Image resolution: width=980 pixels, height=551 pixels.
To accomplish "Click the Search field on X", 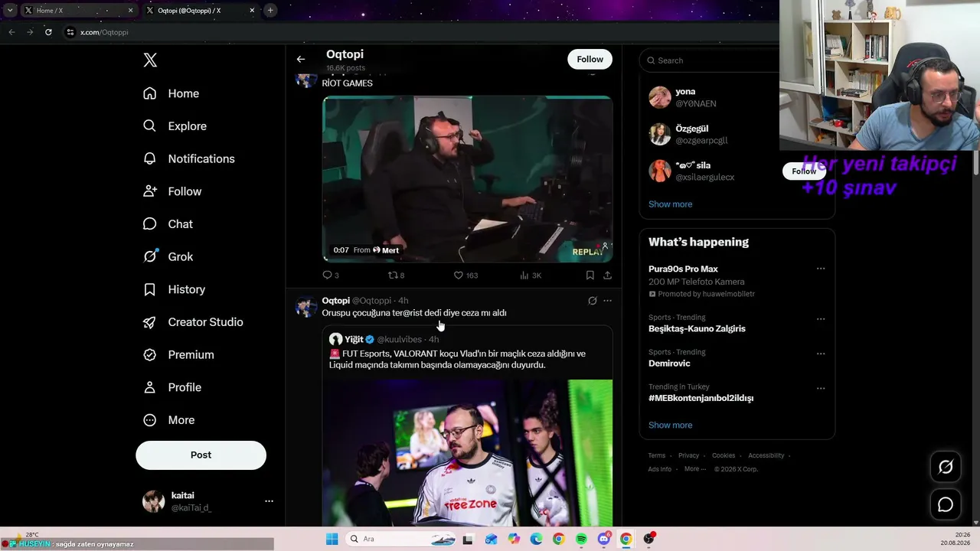I will point(710,60).
